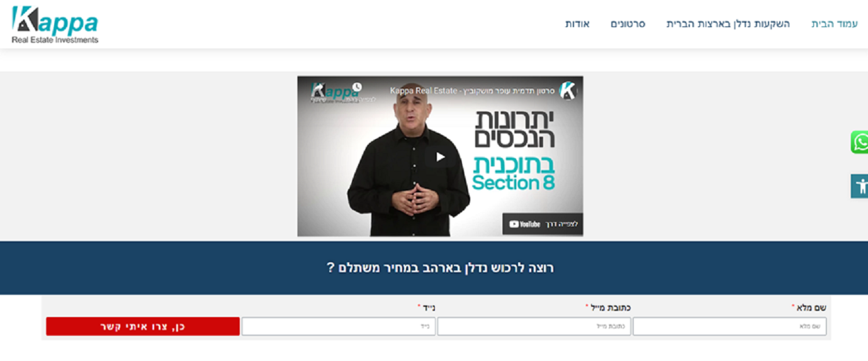Click the Watch Later clock icon

[357, 87]
